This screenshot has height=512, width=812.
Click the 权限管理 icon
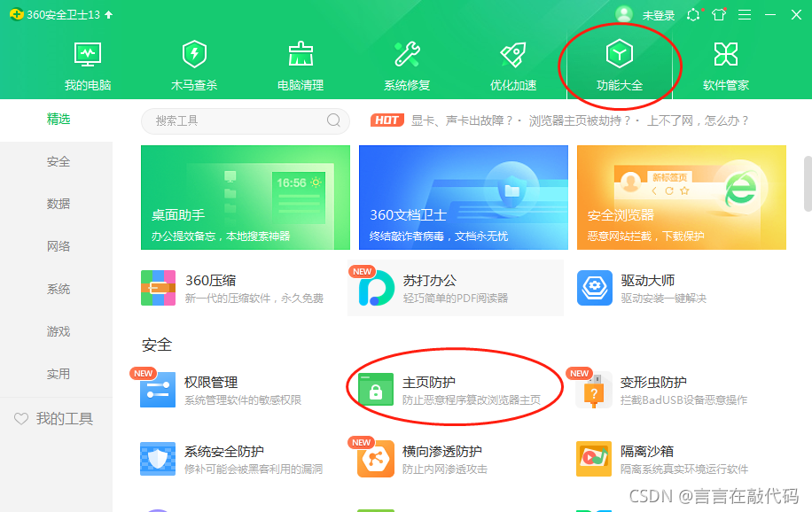(158, 390)
